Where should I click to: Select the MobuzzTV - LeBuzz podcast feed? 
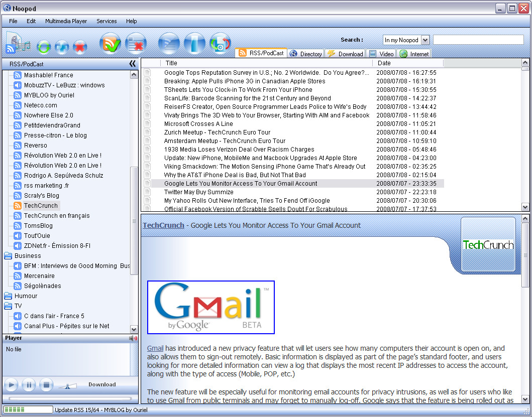(64, 85)
